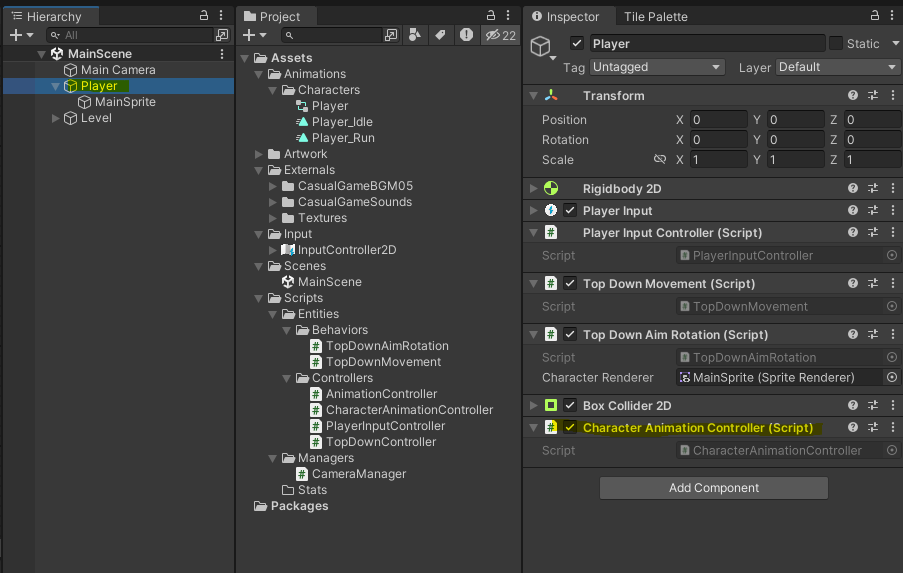Image resolution: width=903 pixels, height=573 pixels.
Task: Open Rigidbody 2D help icon
Action: coord(853,188)
